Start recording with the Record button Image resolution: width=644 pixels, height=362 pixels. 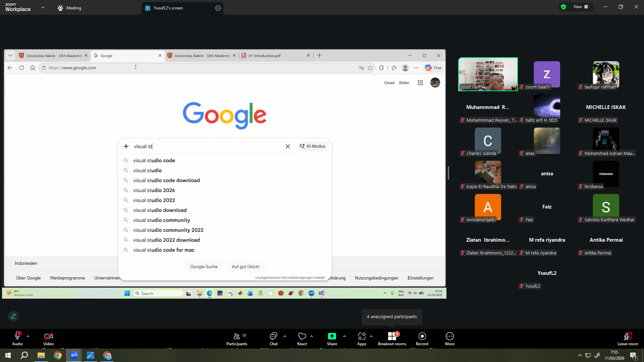click(x=422, y=339)
